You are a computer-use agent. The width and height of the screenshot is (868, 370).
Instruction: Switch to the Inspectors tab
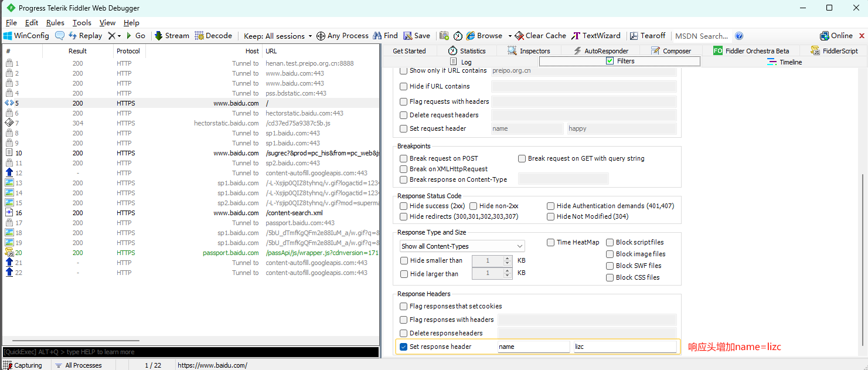pos(529,51)
